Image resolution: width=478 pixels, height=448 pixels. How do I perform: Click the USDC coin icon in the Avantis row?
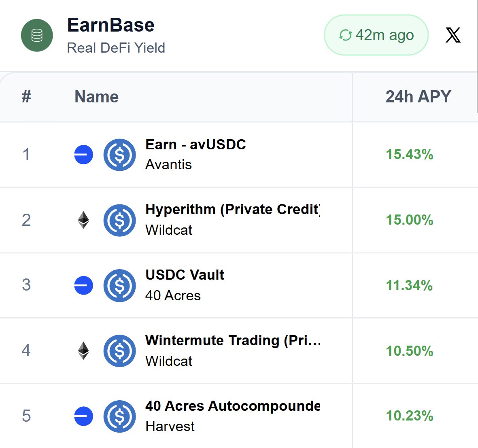click(x=119, y=155)
